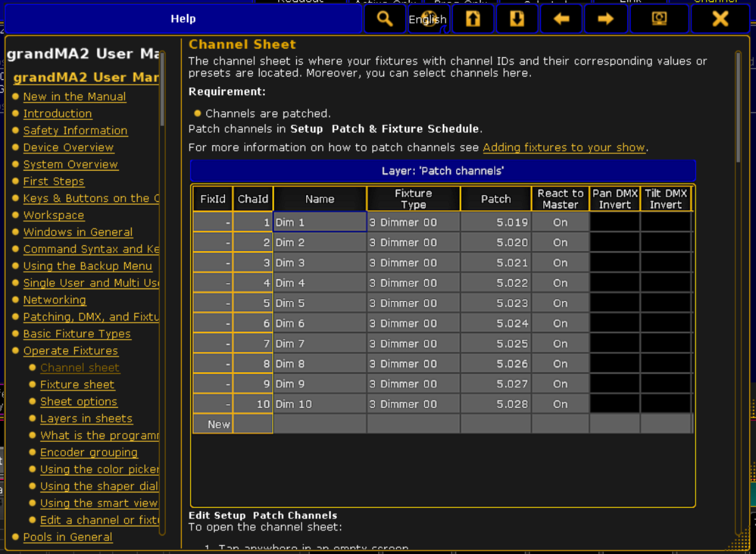Open Basic Fixture Types topic
This screenshot has width=756, height=554.
77,334
